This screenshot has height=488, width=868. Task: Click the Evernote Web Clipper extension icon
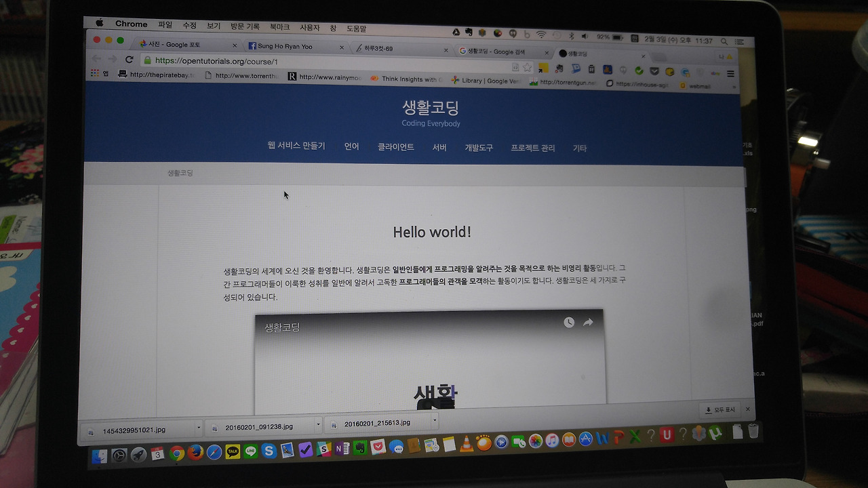561,68
